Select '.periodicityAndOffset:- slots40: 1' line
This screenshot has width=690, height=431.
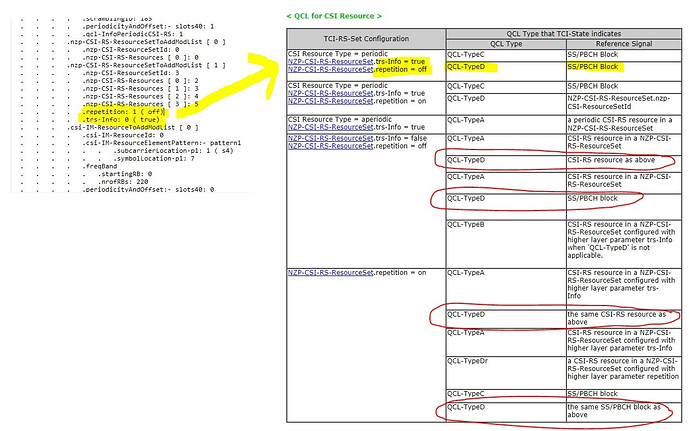(x=148, y=26)
